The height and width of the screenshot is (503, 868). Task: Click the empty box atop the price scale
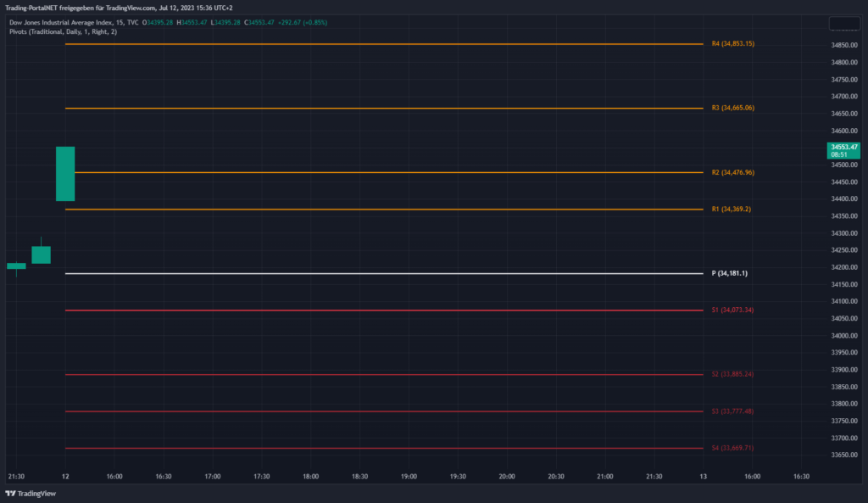tap(843, 25)
